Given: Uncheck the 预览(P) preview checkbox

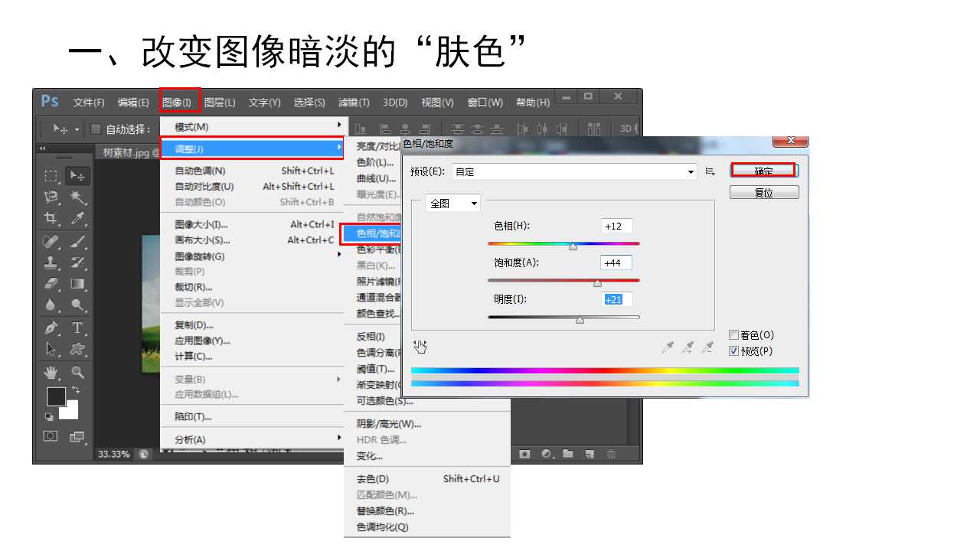Looking at the screenshot, I should pos(734,351).
